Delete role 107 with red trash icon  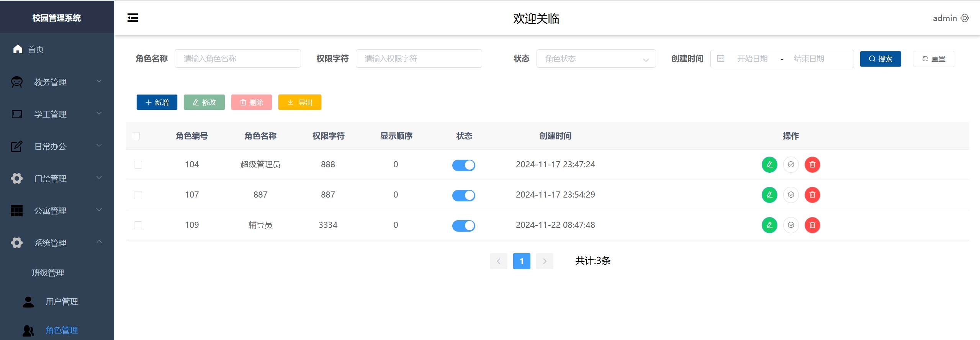point(812,195)
